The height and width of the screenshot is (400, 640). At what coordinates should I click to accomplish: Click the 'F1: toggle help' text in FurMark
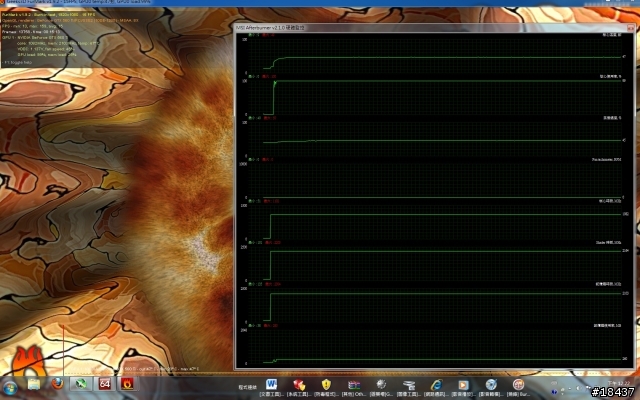tap(17, 62)
